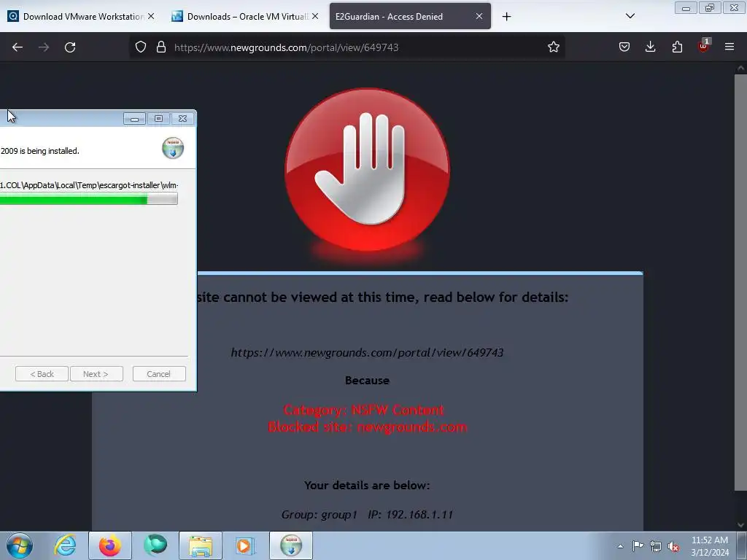Viewport: 747px width, 560px height.
Task: Save page to Pocket
Action: click(x=624, y=47)
